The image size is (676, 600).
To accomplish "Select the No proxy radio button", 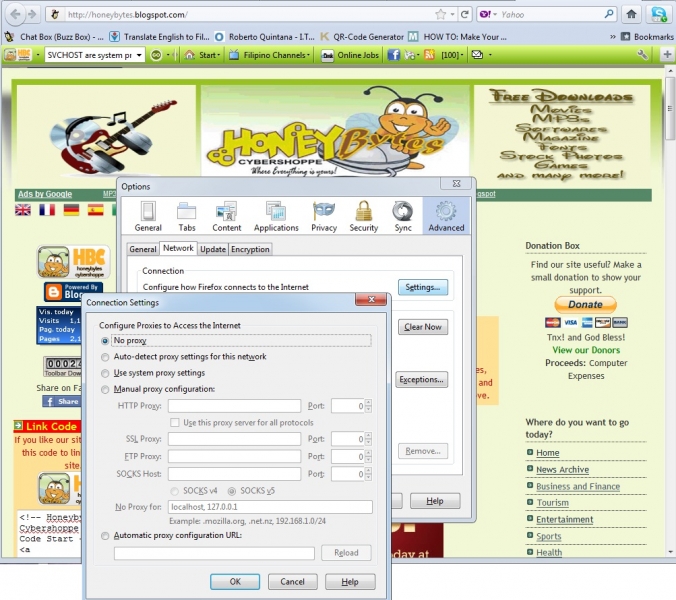I will 106,341.
